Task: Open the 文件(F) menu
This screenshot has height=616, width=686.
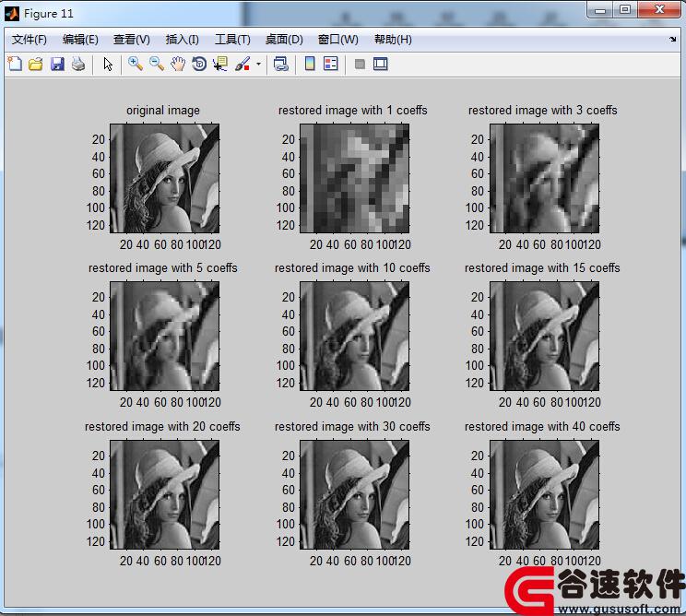Action: pos(30,40)
